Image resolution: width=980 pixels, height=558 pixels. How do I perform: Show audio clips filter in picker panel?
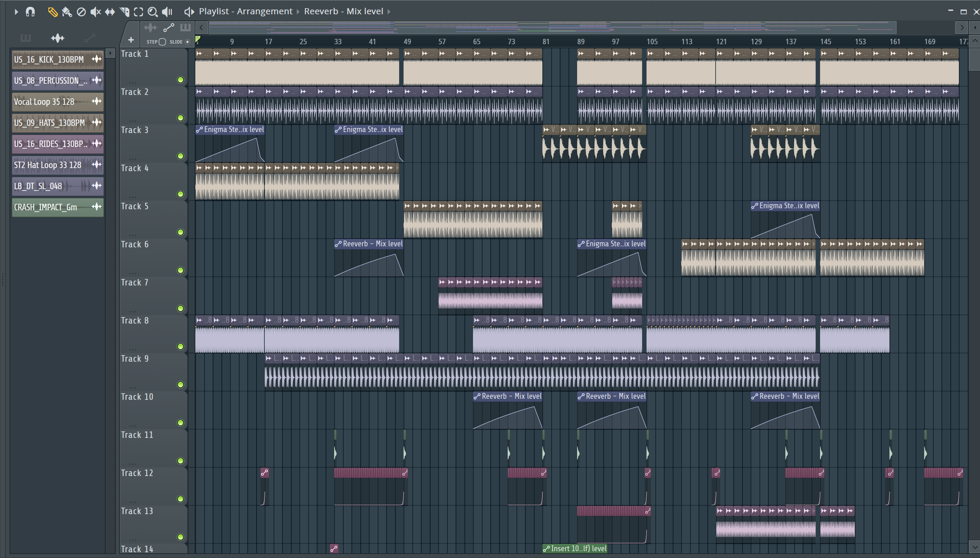(58, 37)
